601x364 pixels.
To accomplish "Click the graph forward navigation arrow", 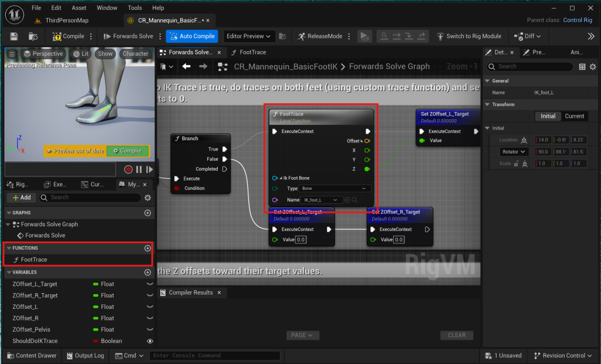I will (203, 67).
